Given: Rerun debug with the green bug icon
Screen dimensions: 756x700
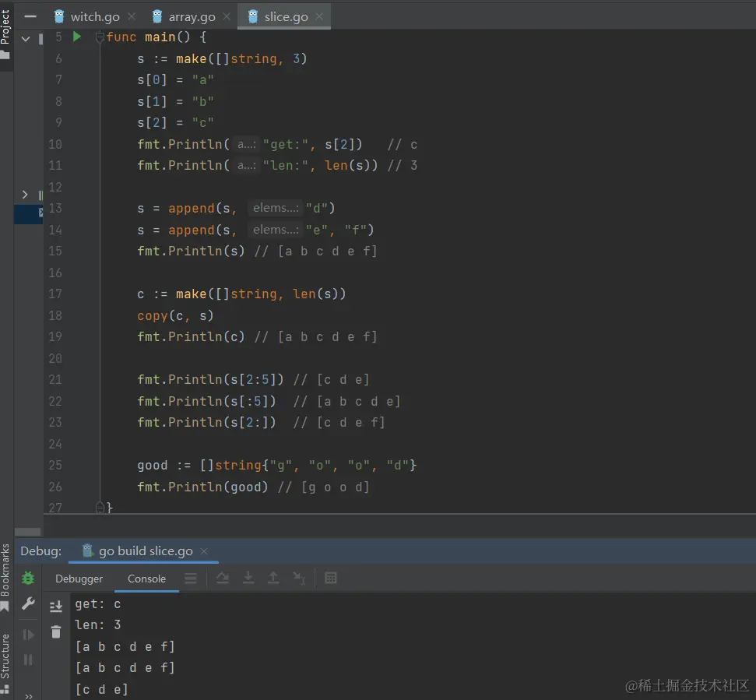Looking at the screenshot, I should click(29, 578).
